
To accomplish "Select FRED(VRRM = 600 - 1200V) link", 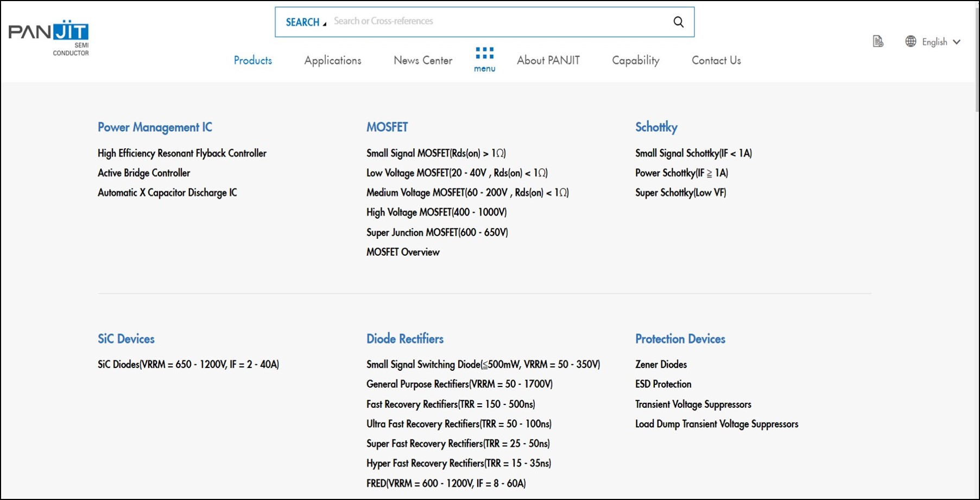I will point(446,483).
